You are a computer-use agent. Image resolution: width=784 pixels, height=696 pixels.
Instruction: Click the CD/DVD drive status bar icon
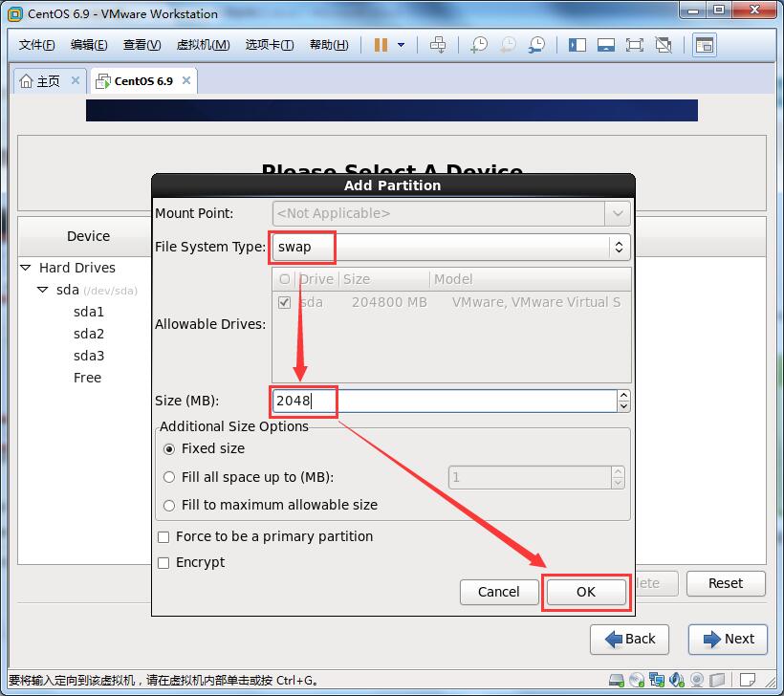click(637, 680)
